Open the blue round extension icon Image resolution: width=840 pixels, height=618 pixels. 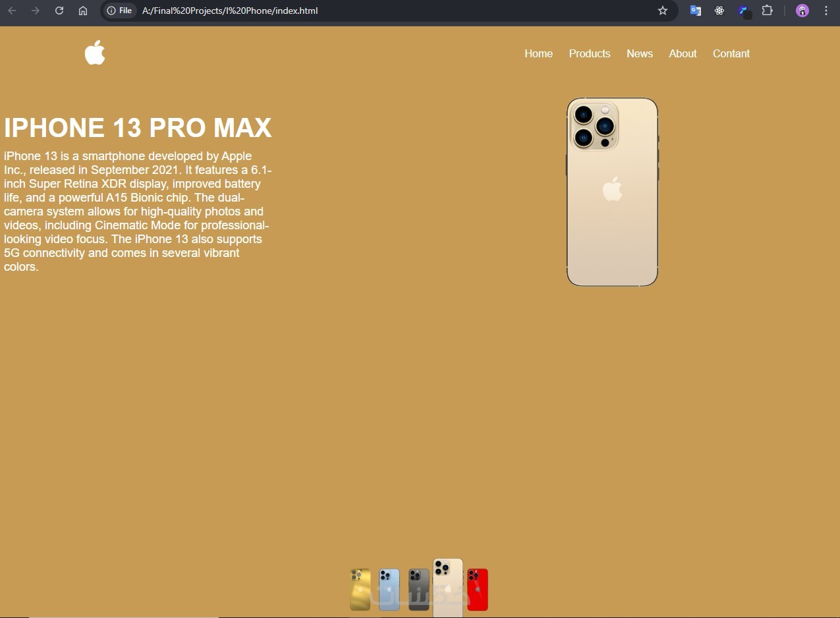click(744, 11)
